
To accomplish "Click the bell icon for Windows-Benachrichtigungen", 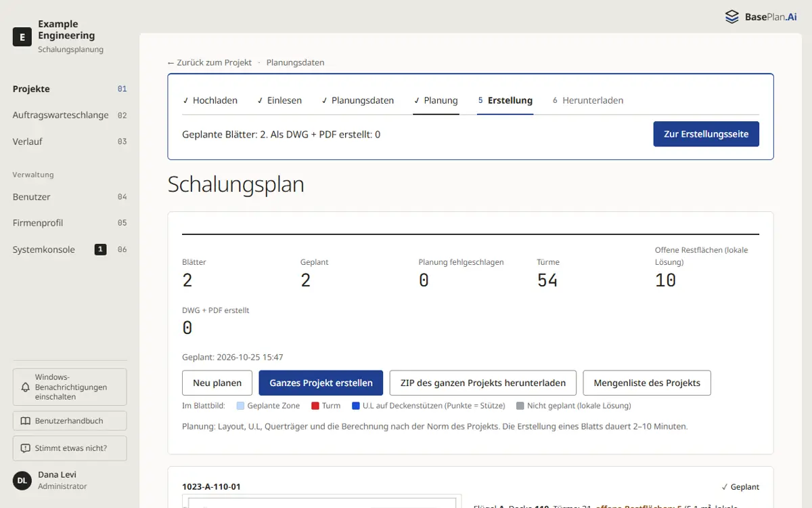I will pos(26,387).
